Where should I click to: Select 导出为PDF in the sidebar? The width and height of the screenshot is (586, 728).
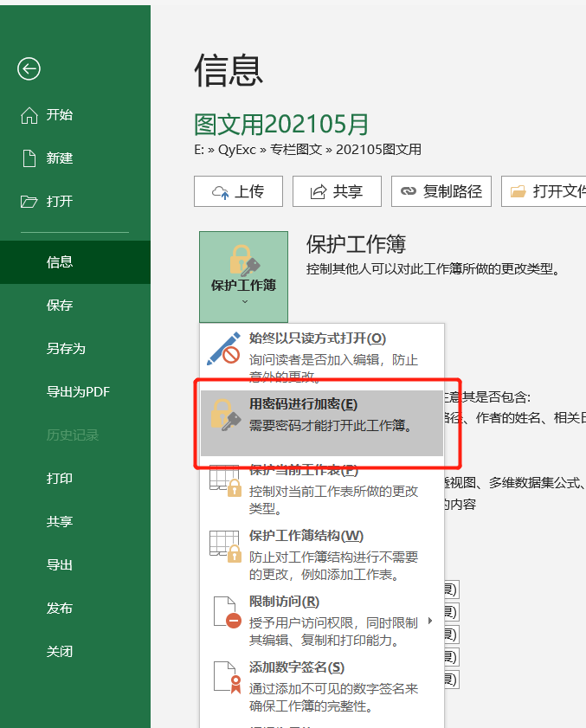[x=78, y=392]
